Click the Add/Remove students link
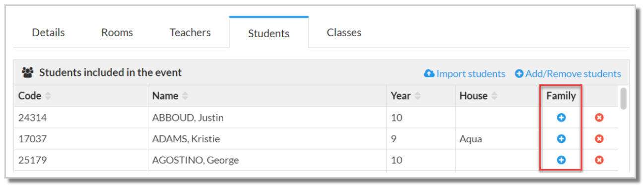 click(573, 74)
